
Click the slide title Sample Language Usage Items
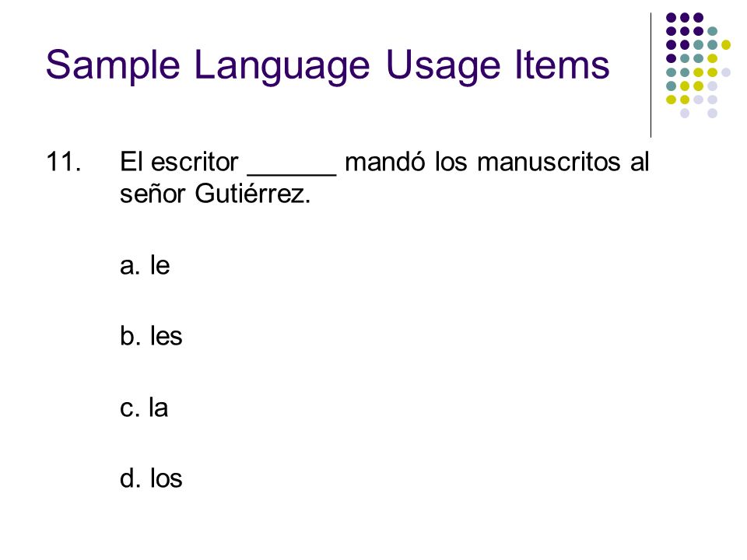click(x=328, y=65)
